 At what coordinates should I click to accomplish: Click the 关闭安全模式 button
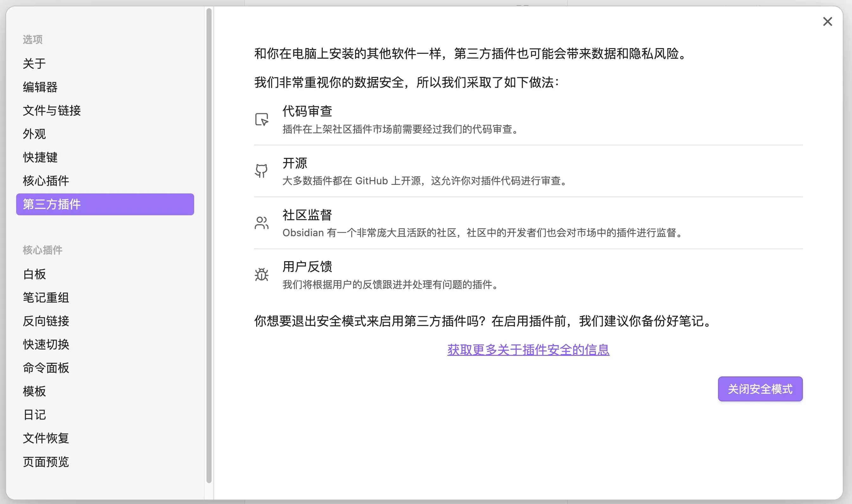pos(760,389)
